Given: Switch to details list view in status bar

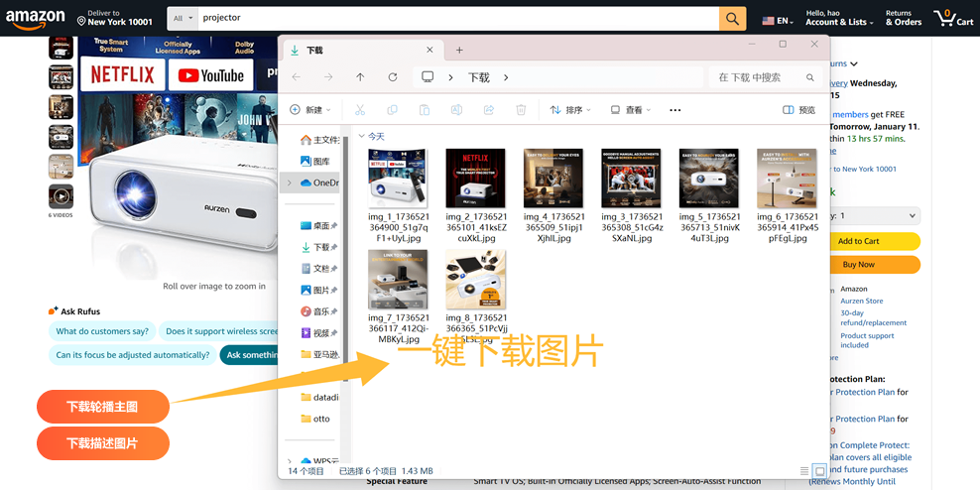Looking at the screenshot, I should (803, 470).
